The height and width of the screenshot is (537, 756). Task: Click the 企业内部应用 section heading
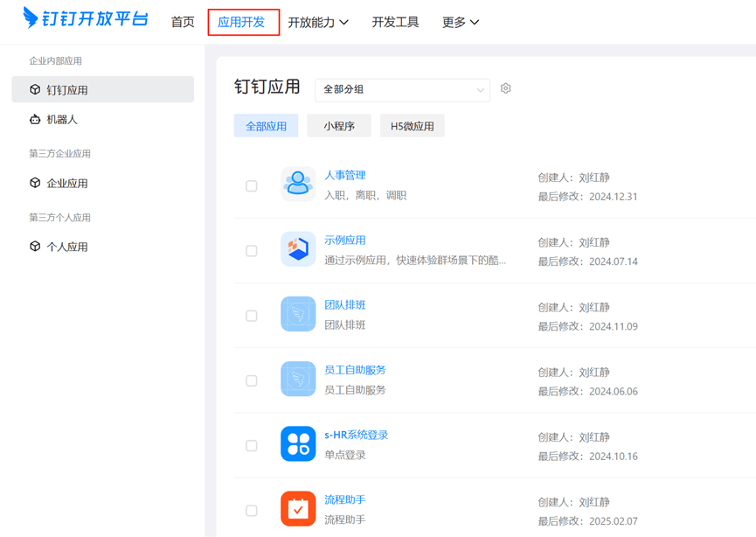click(x=55, y=61)
